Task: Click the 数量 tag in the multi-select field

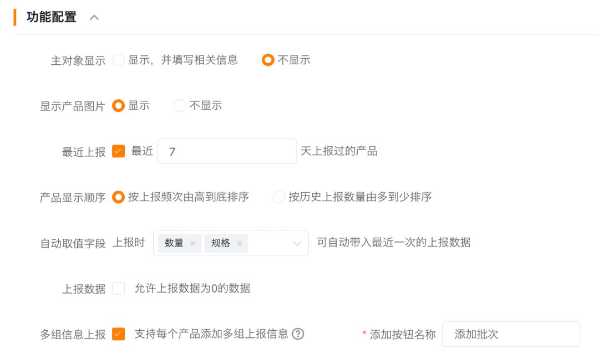Action: click(174, 243)
